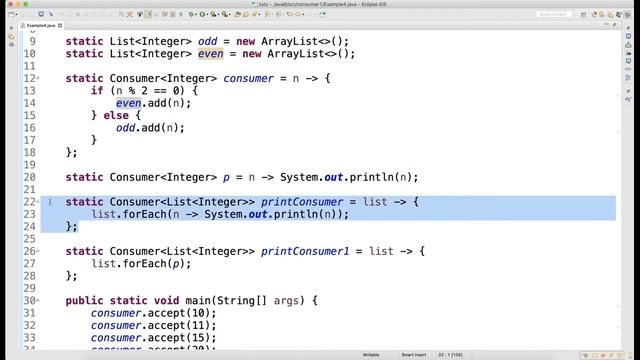Click 'consumer.accept(15);' on line 33

153,338
